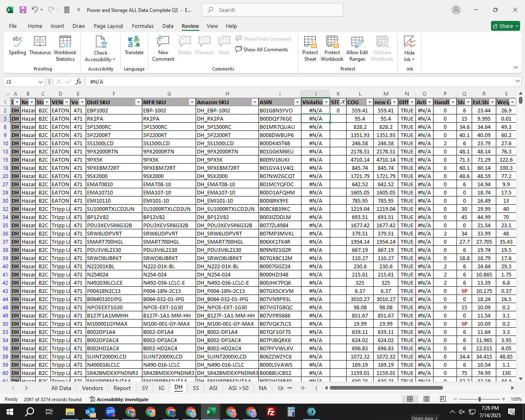Viewport: 525px width, 420px height.
Task: Open the MFR SKU filter dropdown
Action: point(192,102)
